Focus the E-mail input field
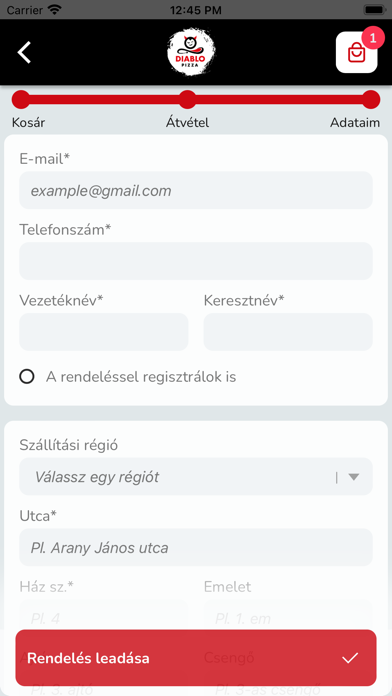 click(x=196, y=190)
